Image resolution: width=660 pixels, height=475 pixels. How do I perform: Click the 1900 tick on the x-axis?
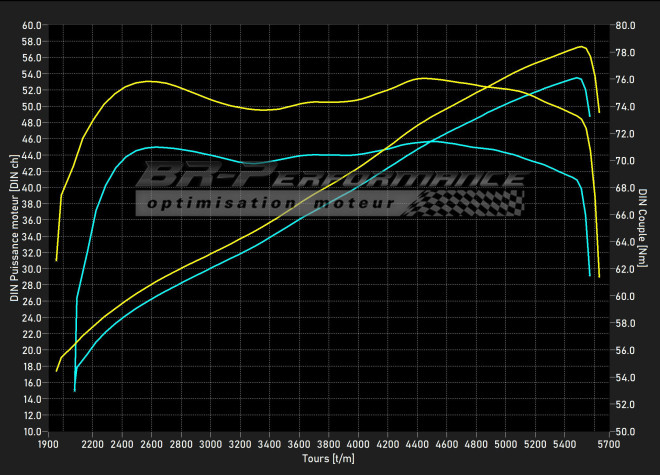click(47, 444)
